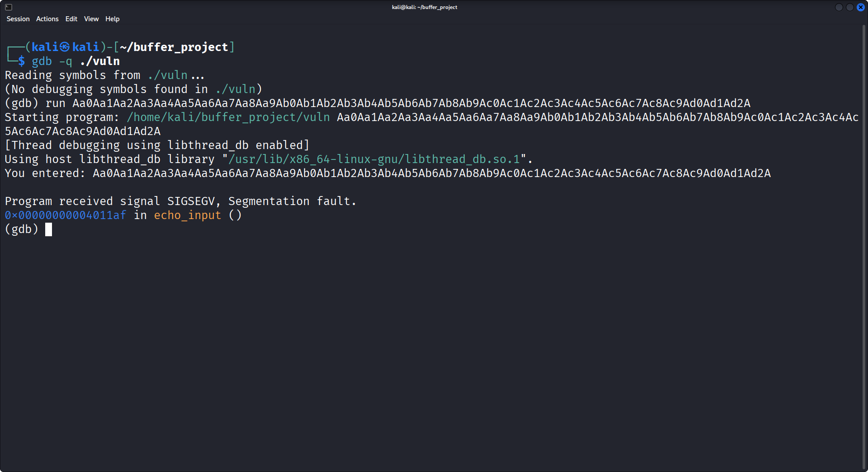Click the maximize window button
Image resolution: width=868 pixels, height=472 pixels.
850,7
